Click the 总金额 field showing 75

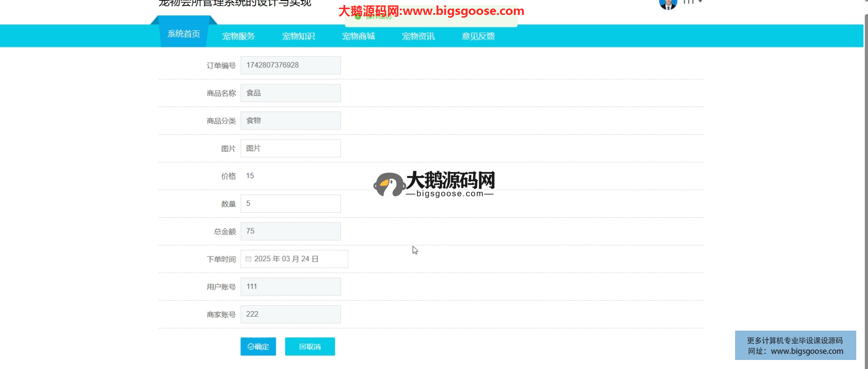[x=290, y=231]
